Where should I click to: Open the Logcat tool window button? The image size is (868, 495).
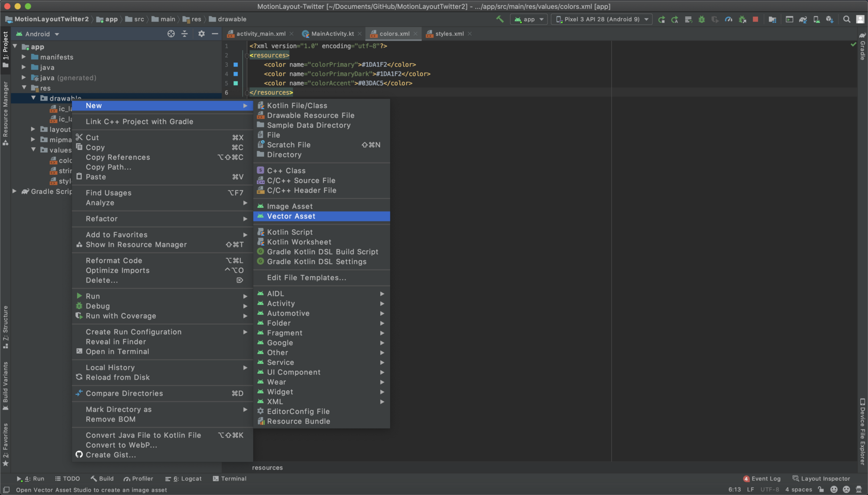tap(184, 478)
